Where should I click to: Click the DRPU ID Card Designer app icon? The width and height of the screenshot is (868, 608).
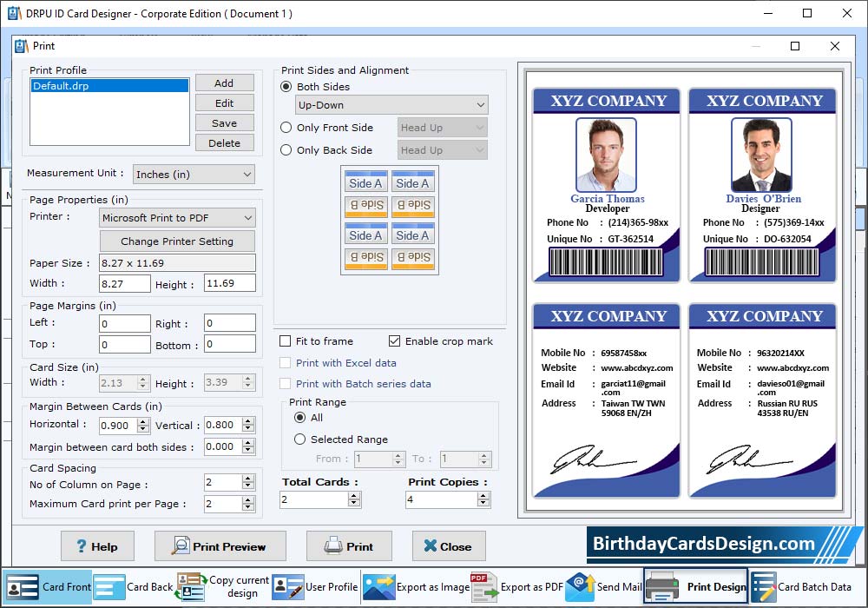(15, 13)
